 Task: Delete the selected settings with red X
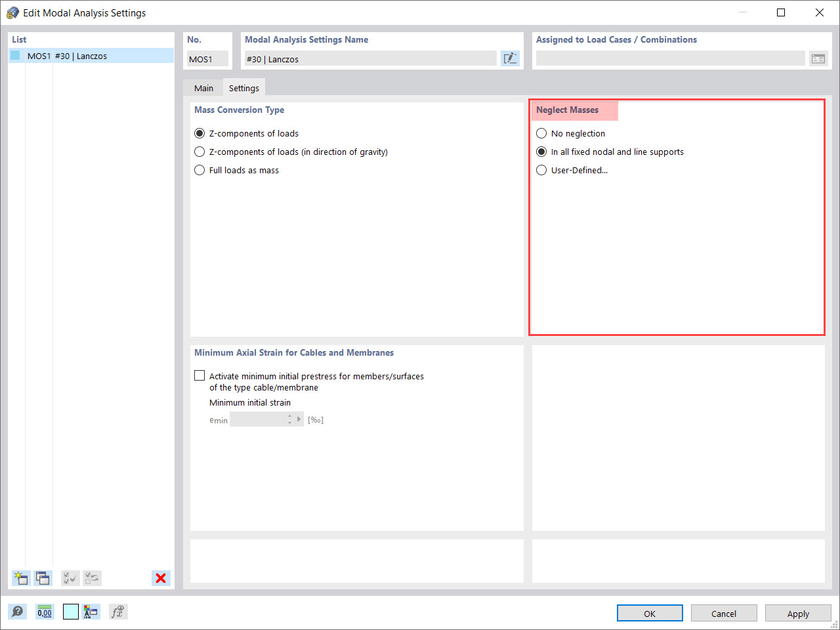click(161, 578)
